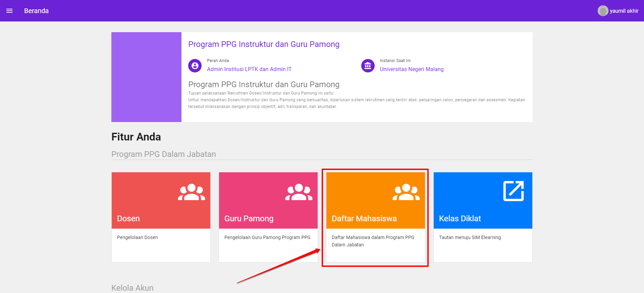Click Program PPG Dalam Jabatan section label
The height and width of the screenshot is (293, 644).
pyautogui.click(x=164, y=154)
